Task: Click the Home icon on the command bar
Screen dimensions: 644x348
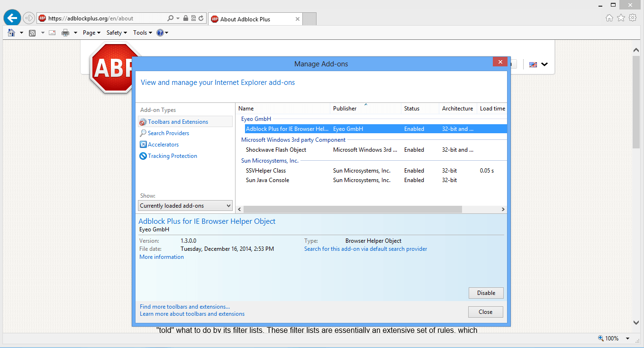Action: click(10, 32)
